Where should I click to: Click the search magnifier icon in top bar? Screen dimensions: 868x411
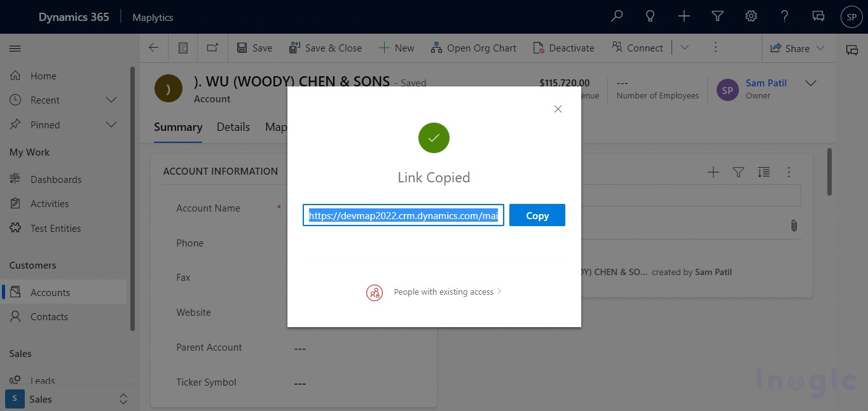[x=616, y=17]
